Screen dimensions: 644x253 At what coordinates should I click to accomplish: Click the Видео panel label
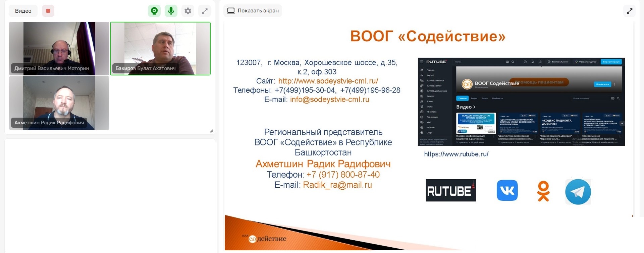pyautogui.click(x=23, y=11)
